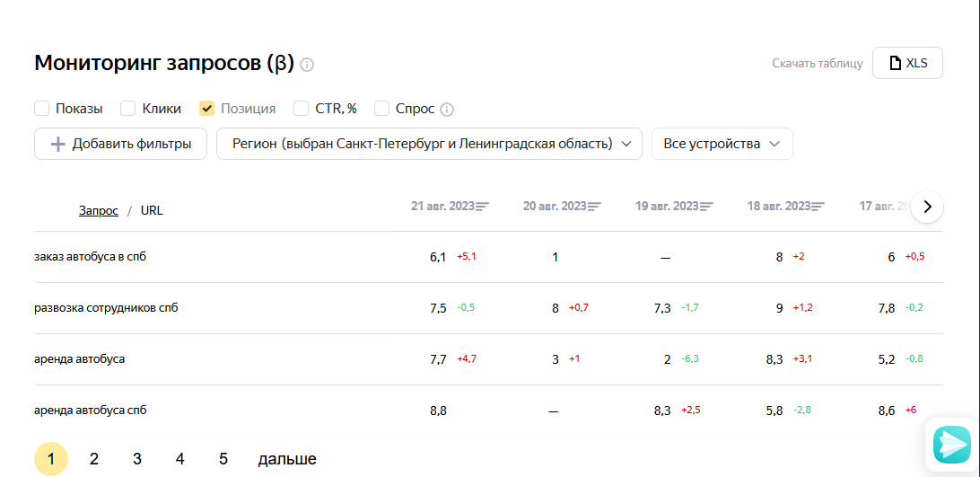Screen dimensions: 980x477
Task: Click the Добавить фильтры button
Action: point(120,144)
